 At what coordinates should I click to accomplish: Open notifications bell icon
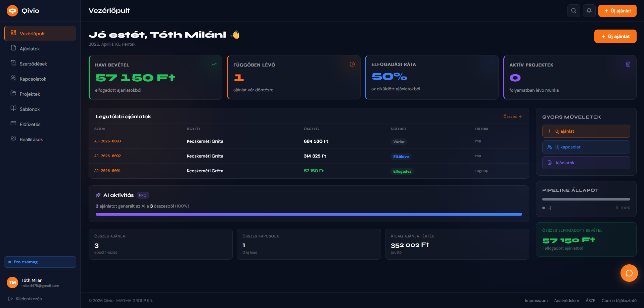(589, 11)
